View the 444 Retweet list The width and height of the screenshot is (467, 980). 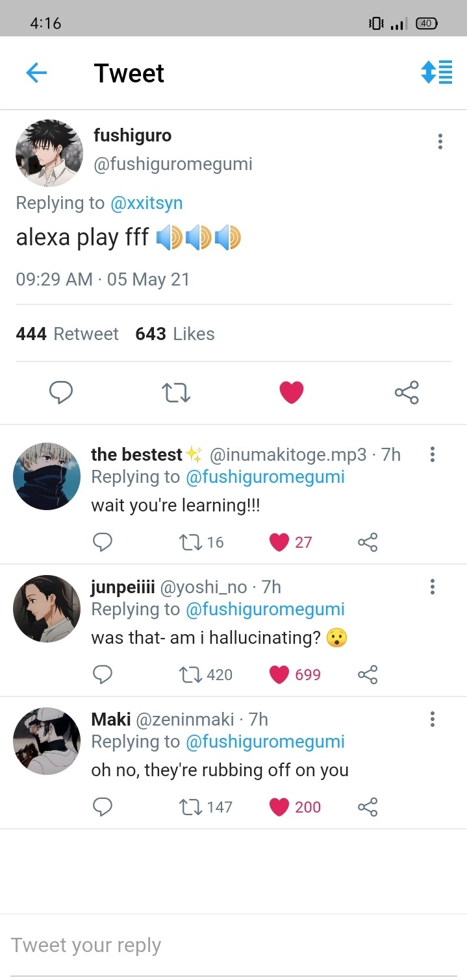tap(67, 334)
